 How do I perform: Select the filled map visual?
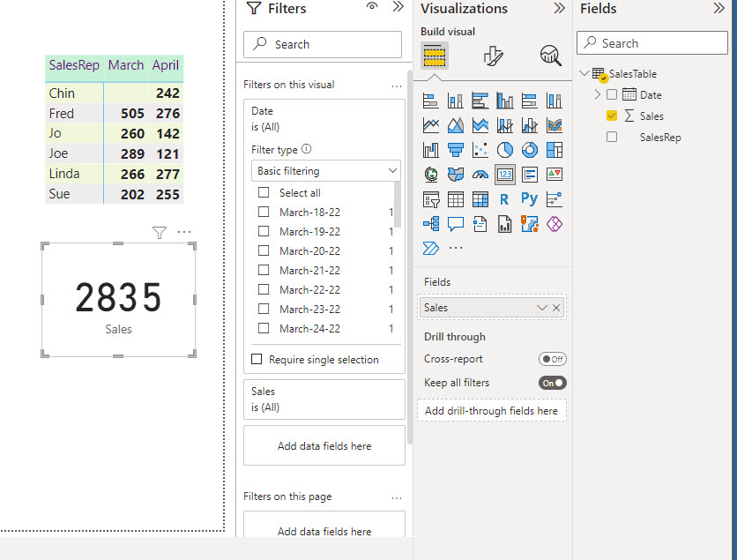[x=456, y=175]
